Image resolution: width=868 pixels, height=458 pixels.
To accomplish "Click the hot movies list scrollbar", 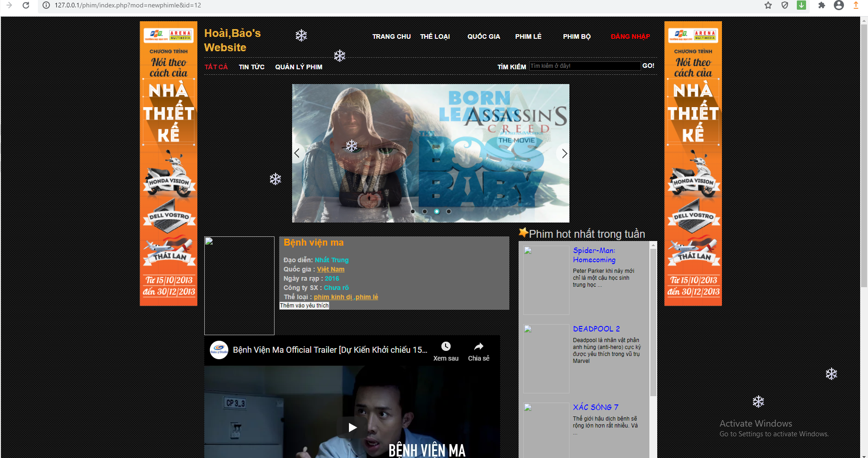I will (653, 322).
